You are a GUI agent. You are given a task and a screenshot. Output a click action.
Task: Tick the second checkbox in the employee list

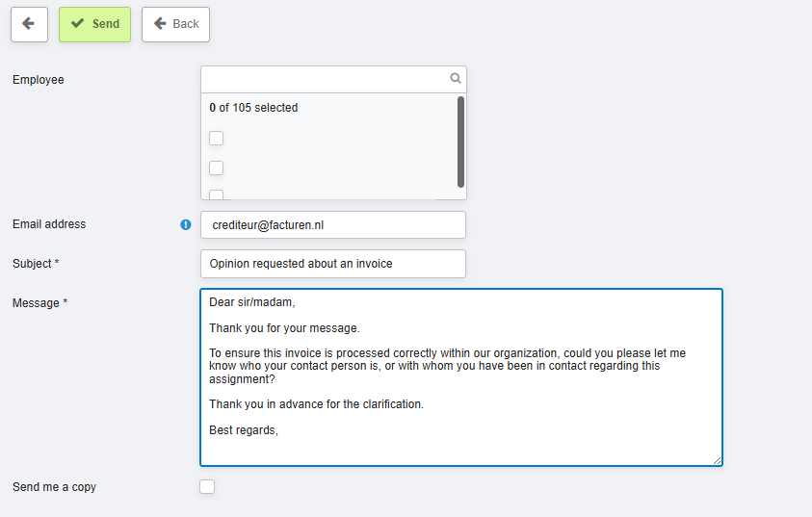pyautogui.click(x=217, y=168)
